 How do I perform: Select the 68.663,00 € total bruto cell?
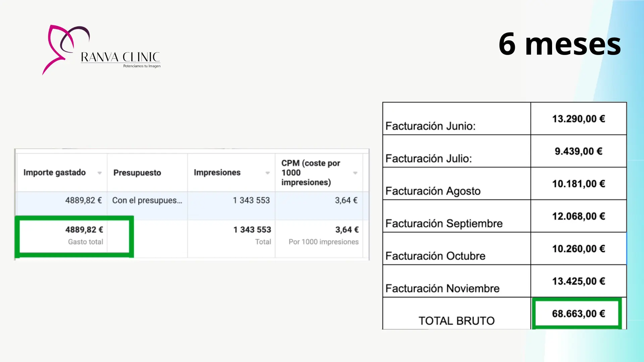coord(578,314)
